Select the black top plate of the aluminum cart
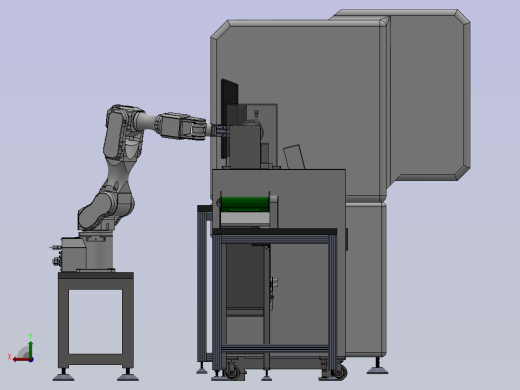The height and width of the screenshot is (390, 520). 274,231
